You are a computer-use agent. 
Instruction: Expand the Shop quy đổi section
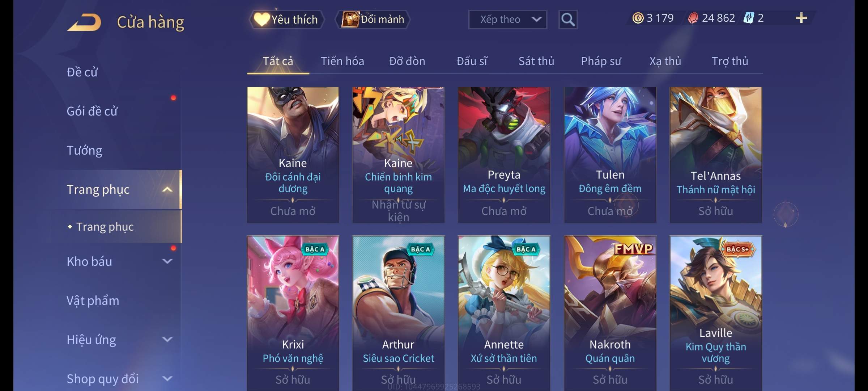[x=167, y=379]
